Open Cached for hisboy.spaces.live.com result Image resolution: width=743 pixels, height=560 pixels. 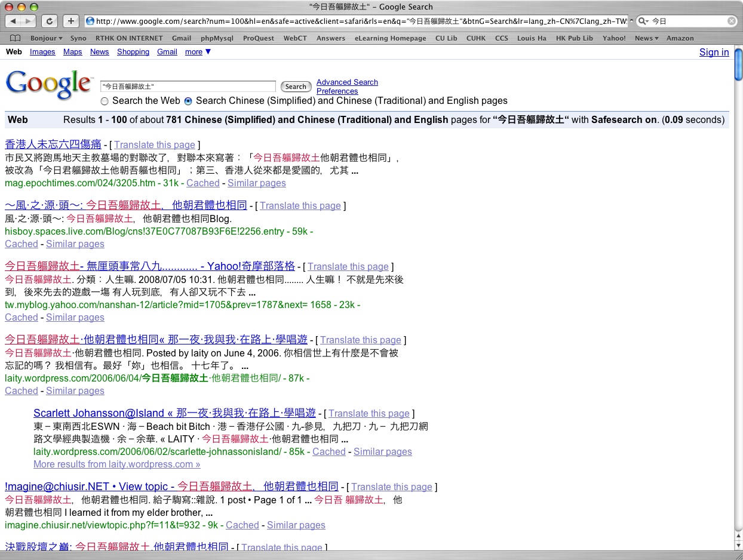[x=22, y=244]
